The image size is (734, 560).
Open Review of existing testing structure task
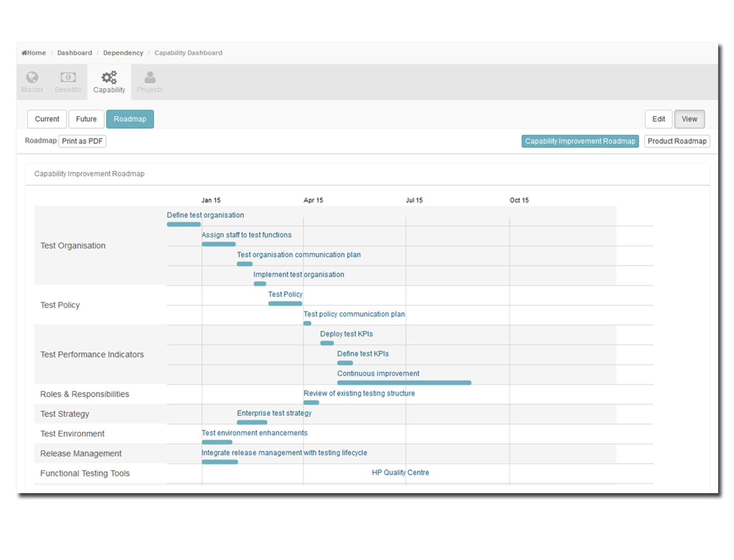click(359, 393)
